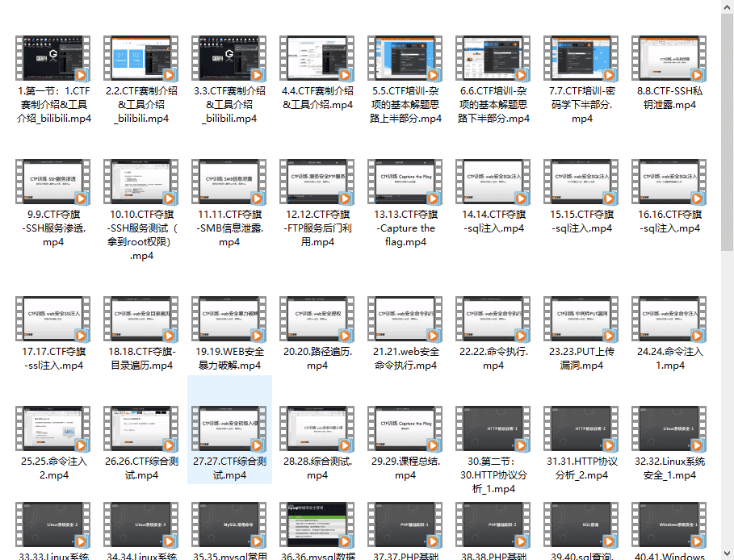Click the file name label 22.22.命令执行.mp4
This screenshot has height=560, width=734.
[493, 358]
